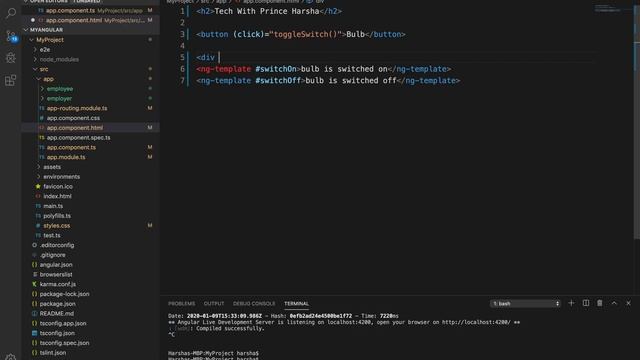This screenshot has height=360, width=640.
Task: Click the switchOff ng-template on line 7
Action: click(328, 80)
